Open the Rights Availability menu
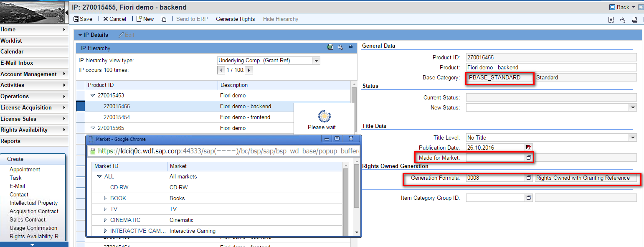Screen dimensions: 644x247 coord(34,130)
